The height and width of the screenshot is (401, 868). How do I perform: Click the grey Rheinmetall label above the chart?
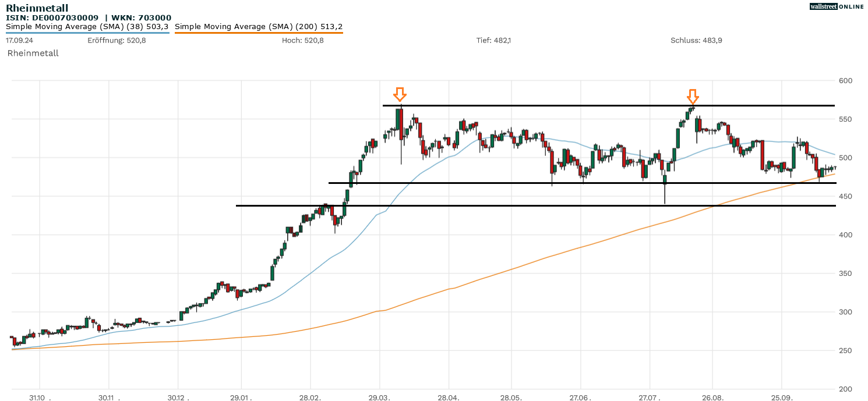33,53
